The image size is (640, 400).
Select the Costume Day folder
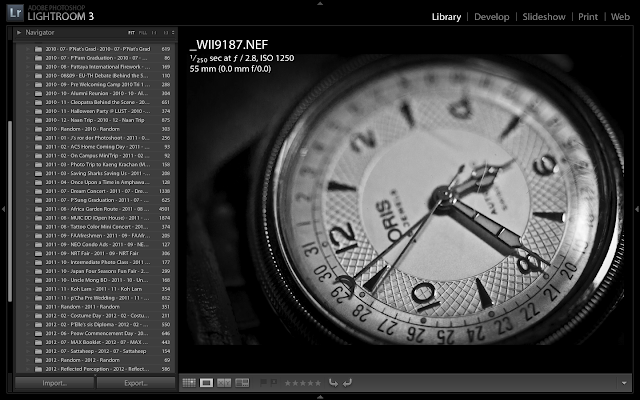(x=96, y=316)
